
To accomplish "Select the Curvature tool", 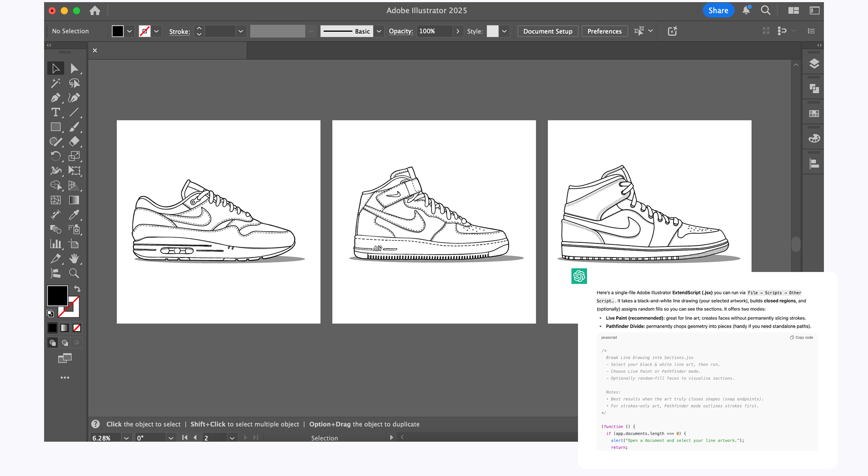I will (x=74, y=98).
